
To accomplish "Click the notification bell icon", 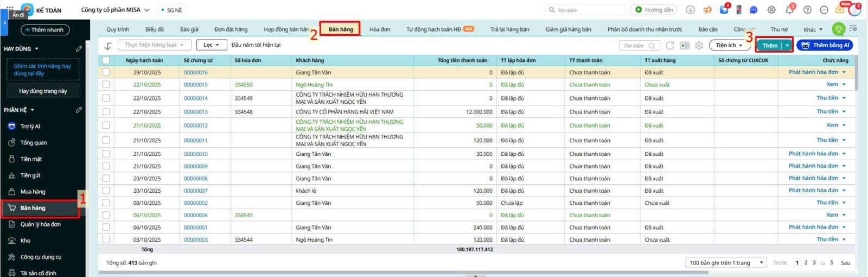I will (789, 10).
